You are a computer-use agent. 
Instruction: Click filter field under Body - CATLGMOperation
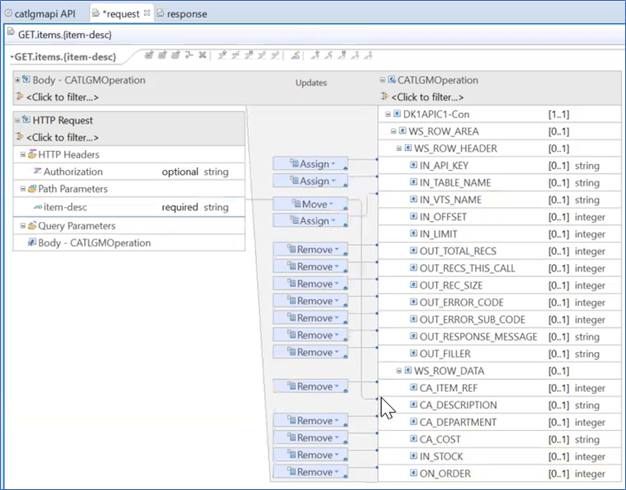coord(62,97)
